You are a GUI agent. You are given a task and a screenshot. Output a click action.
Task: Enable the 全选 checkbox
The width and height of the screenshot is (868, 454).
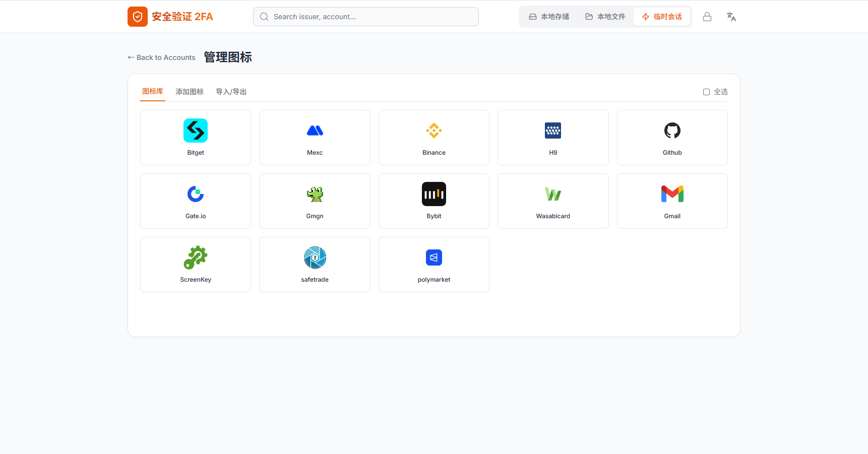[706, 92]
